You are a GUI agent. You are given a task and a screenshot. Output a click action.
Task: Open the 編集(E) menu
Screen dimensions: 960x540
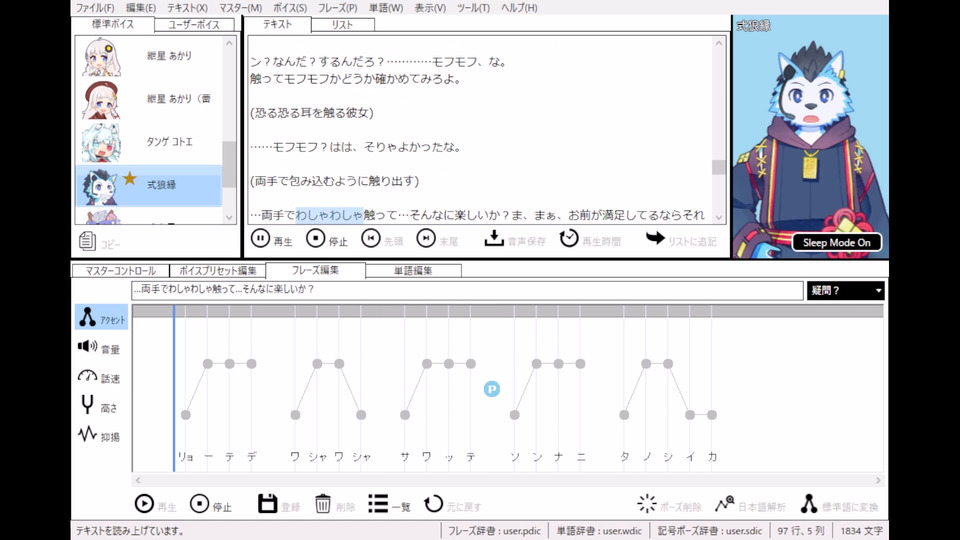[141, 8]
